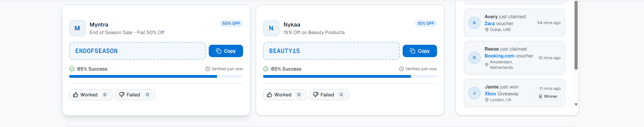Click the location pin beside Dubai, UAE

[487, 30]
